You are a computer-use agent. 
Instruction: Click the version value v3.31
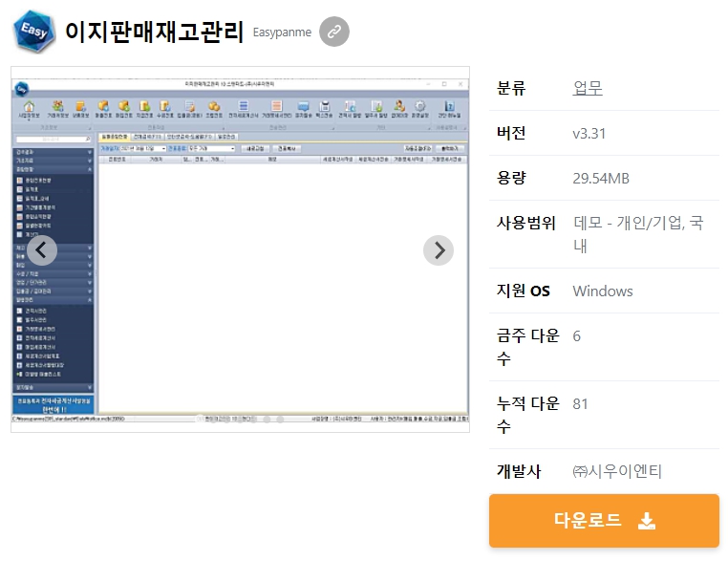pyautogui.click(x=589, y=133)
